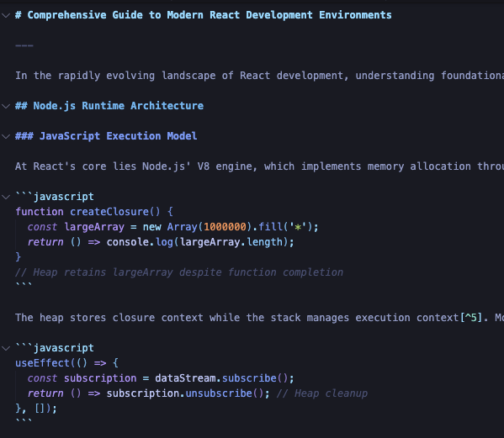Collapse the createClosure javascript code block

click(6, 197)
